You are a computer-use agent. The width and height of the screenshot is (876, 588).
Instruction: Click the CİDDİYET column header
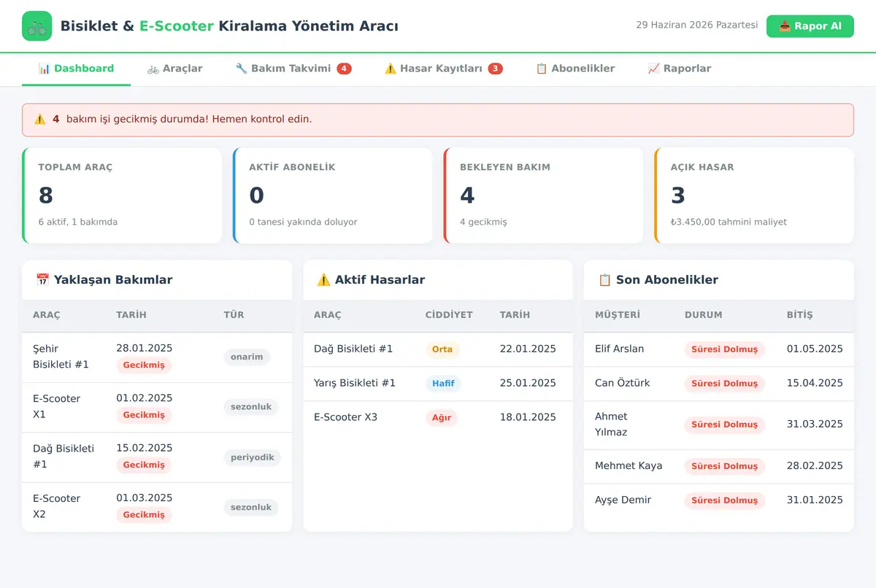[x=449, y=315]
